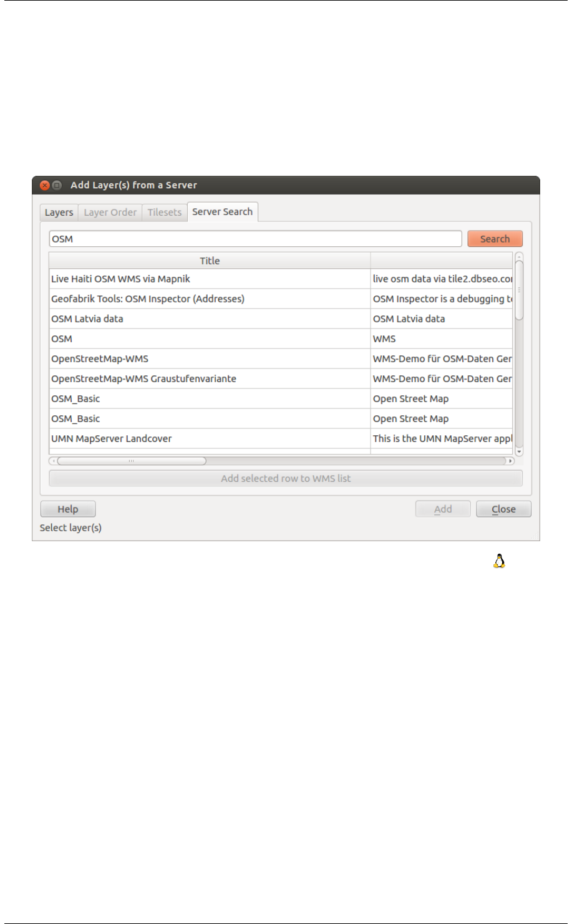
Task: Click the Add button
Action: click(x=443, y=509)
